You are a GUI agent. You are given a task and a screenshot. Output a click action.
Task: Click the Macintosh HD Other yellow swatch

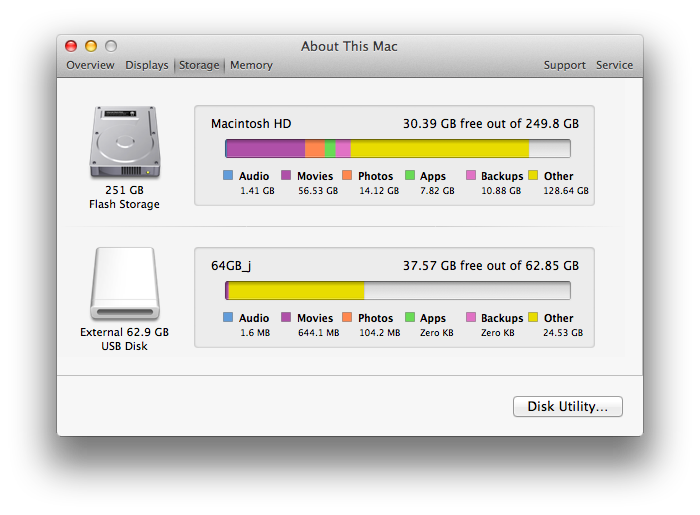(x=533, y=175)
